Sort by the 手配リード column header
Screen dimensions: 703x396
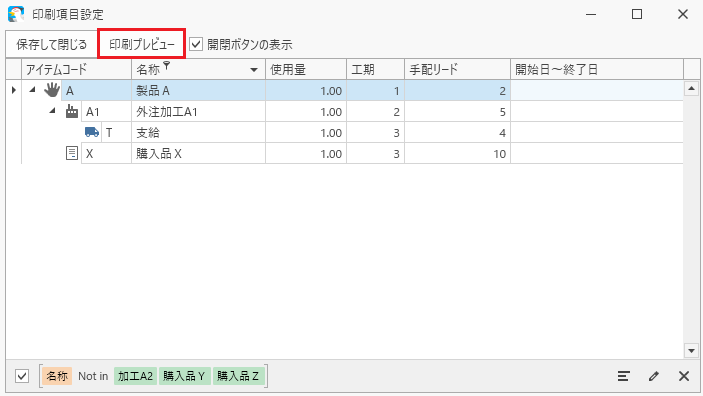click(x=457, y=70)
